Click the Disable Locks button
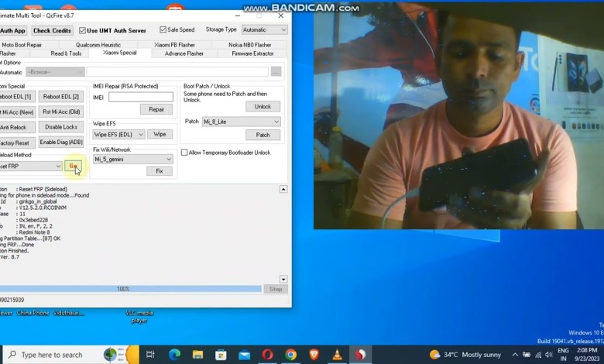604x364 pixels. pyautogui.click(x=61, y=127)
